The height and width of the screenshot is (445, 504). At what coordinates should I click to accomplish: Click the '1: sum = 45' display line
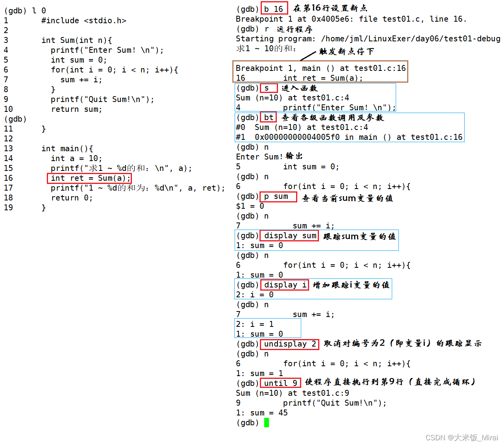coord(262,413)
